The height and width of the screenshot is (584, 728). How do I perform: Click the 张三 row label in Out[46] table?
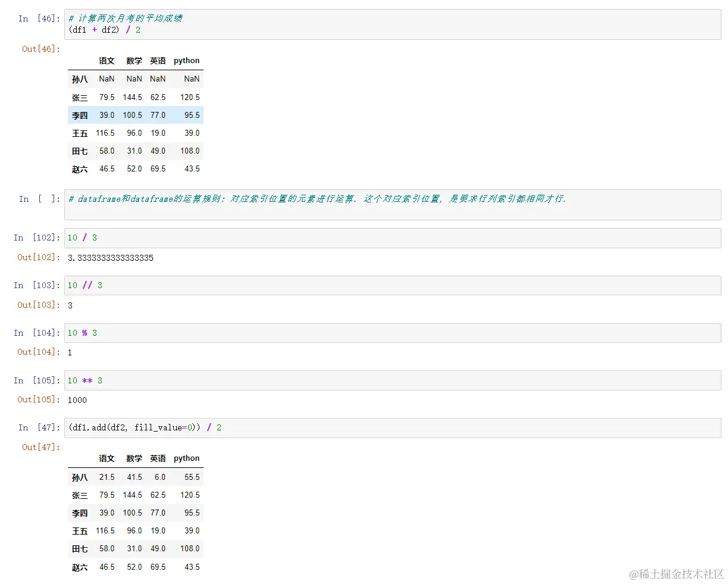point(80,98)
